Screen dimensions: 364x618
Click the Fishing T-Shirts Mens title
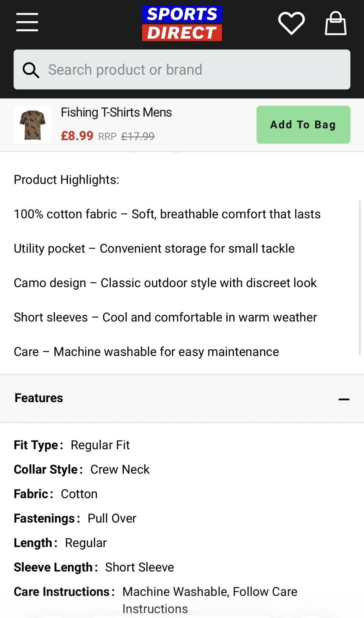[x=116, y=112]
